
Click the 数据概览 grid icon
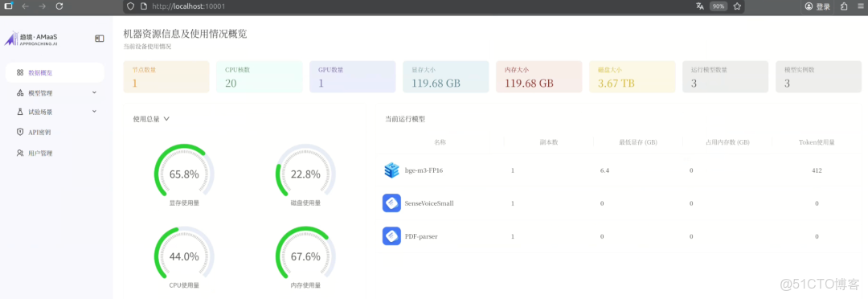point(20,72)
